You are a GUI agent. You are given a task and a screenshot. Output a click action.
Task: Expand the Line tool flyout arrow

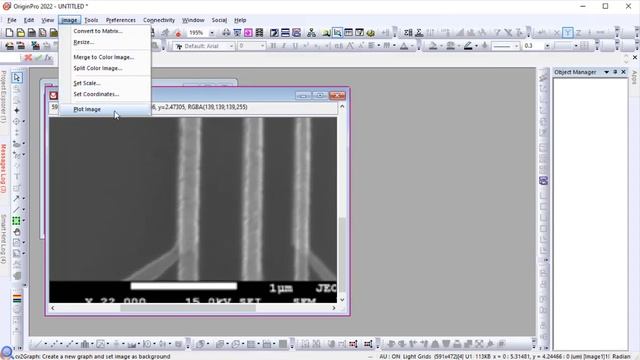(24, 209)
